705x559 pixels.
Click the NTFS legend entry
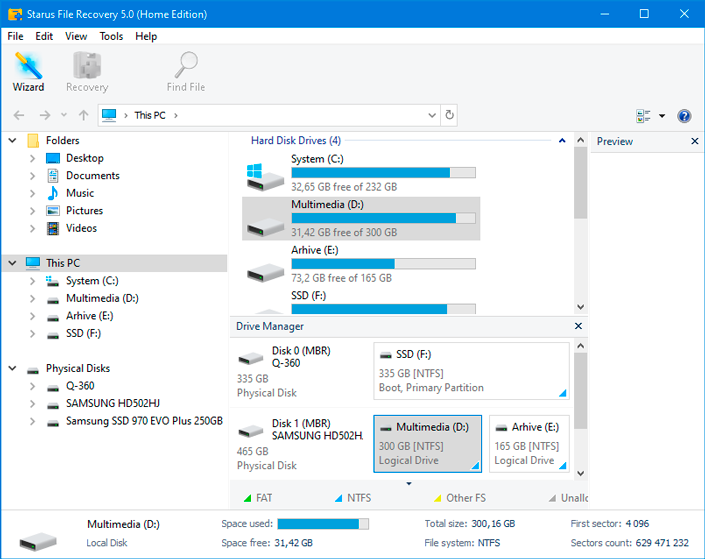click(353, 498)
